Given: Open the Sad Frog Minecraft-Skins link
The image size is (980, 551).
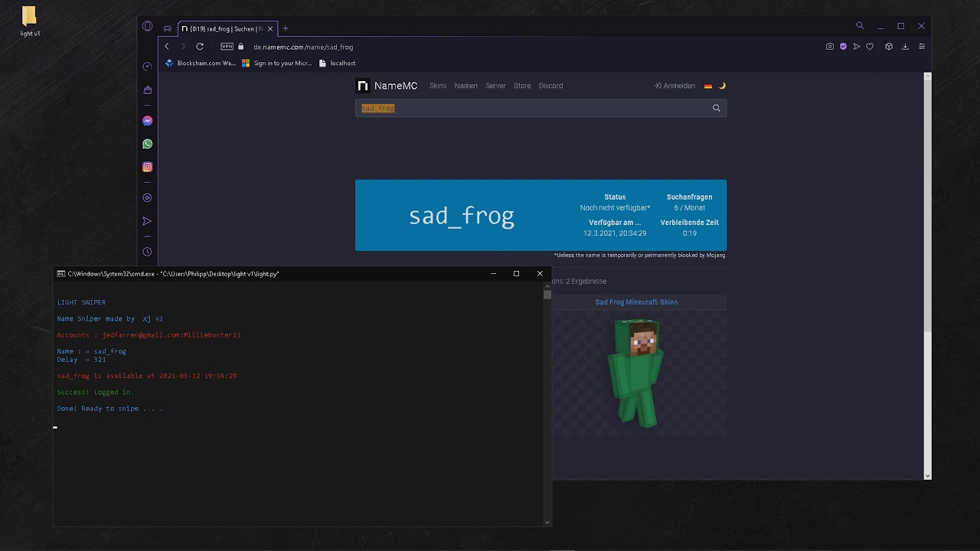Looking at the screenshot, I should [636, 302].
